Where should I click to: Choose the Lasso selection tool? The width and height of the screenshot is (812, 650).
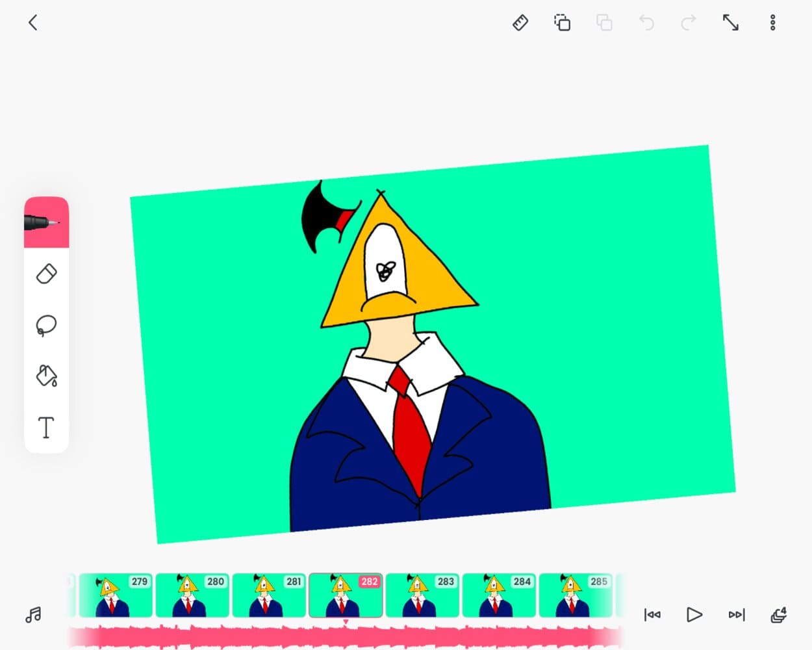click(x=46, y=325)
